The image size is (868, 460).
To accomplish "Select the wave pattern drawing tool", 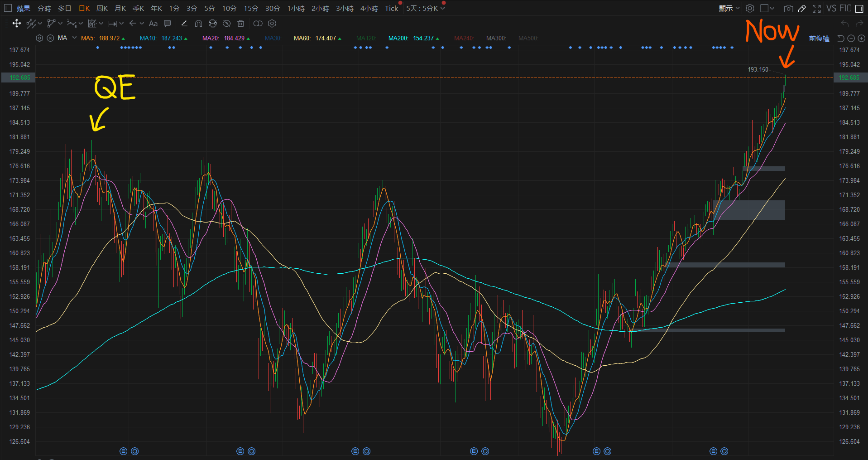I will click(72, 24).
